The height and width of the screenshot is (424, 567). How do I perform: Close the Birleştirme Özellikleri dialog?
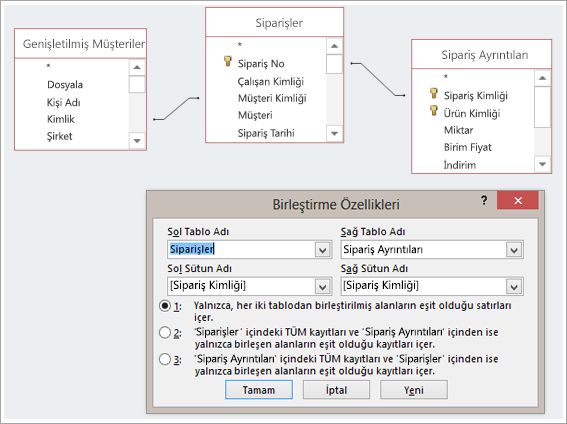pyautogui.click(x=518, y=200)
